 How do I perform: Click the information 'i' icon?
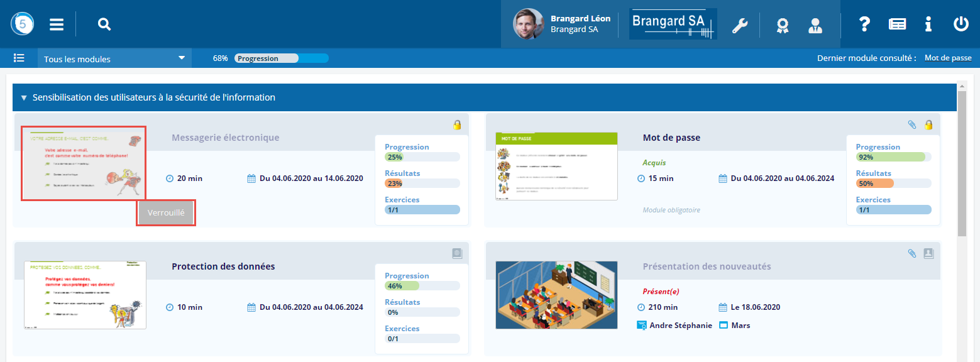point(928,25)
